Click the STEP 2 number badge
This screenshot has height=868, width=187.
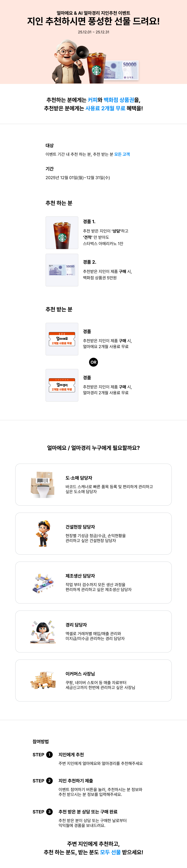49,781
